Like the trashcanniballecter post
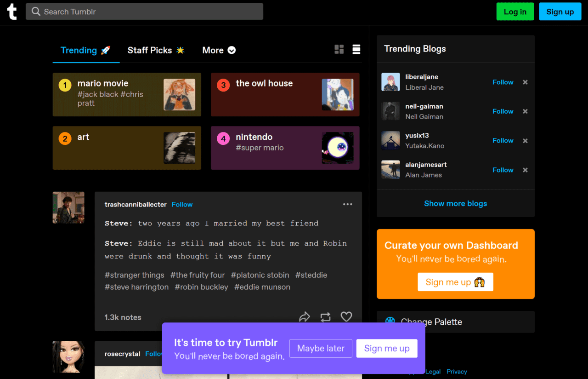Screen dimensions: 588x379 346,316
